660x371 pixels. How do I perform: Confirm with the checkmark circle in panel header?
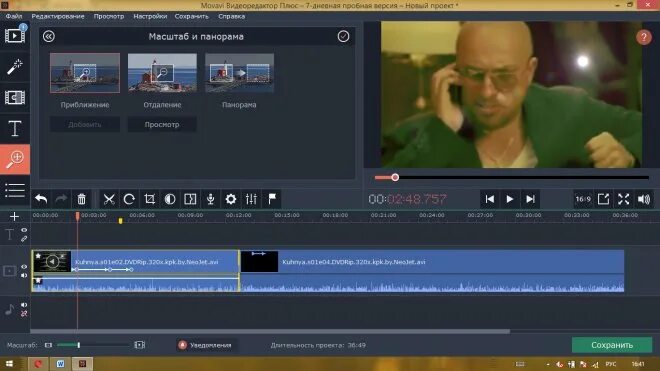click(343, 36)
